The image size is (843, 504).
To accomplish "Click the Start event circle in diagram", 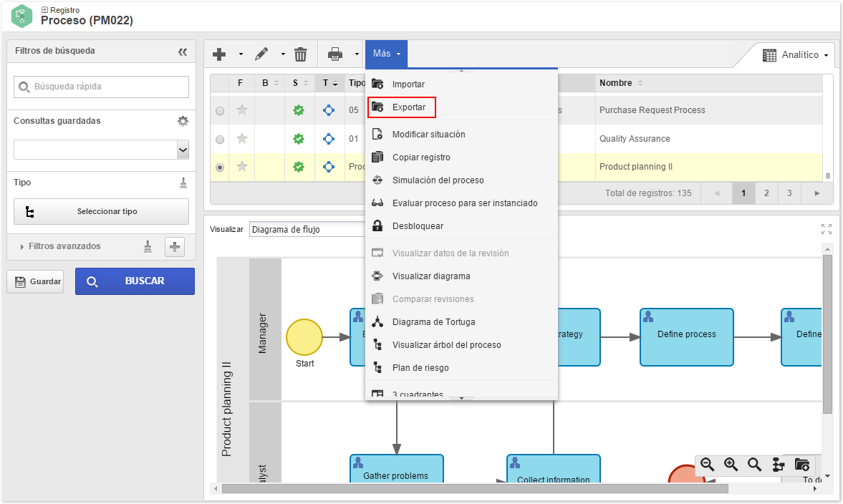I will coord(304,337).
